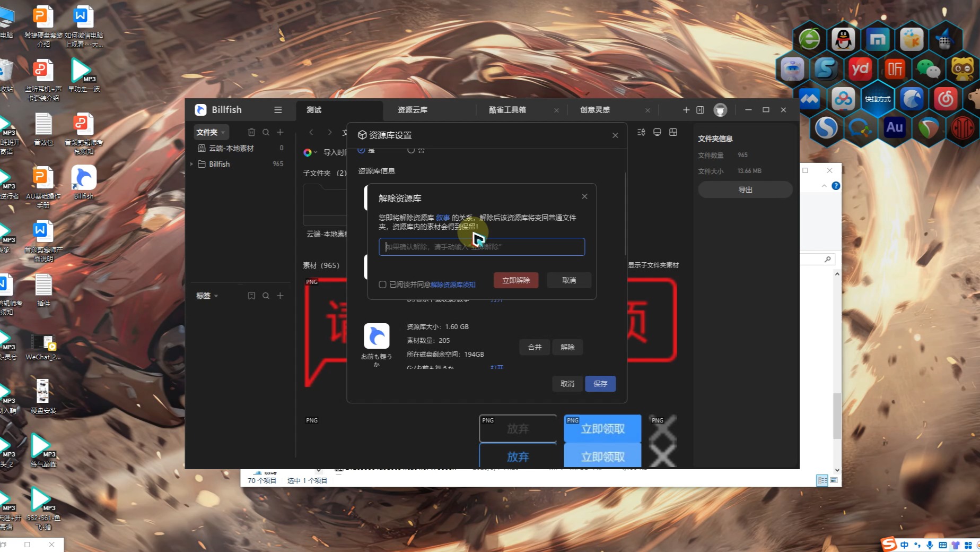Open Billfish shortcut on the desktop
This screenshot has width=980, height=552.
(x=84, y=182)
